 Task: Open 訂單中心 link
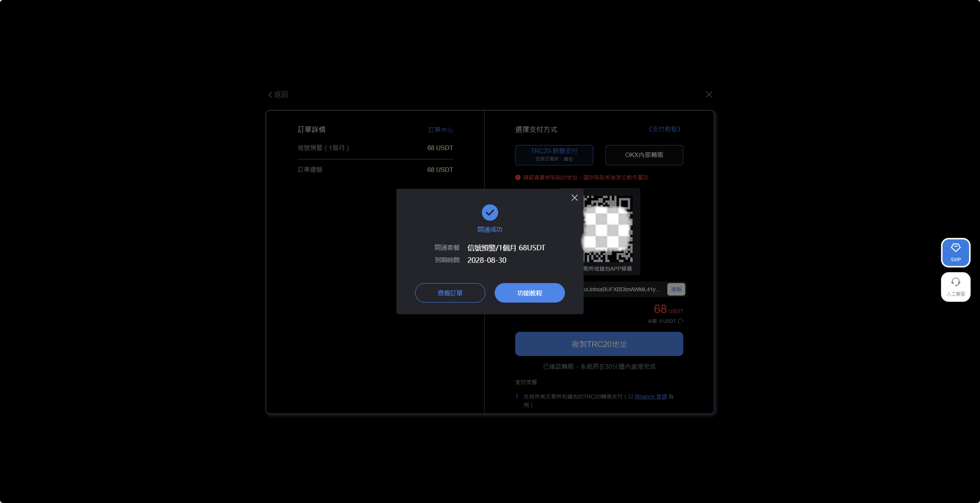coord(440,130)
